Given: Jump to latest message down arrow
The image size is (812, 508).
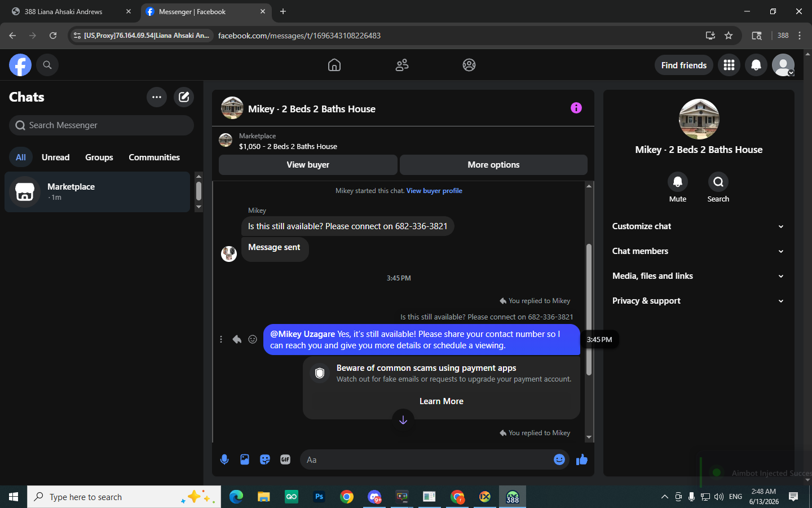Looking at the screenshot, I should click(403, 420).
